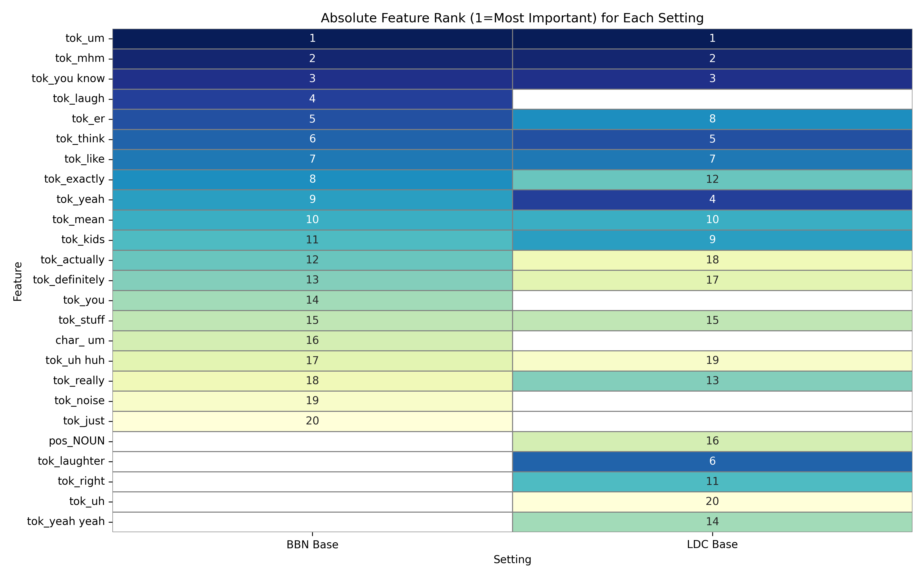Click the tok_yeah cell in LDC Base column
The width and height of the screenshot is (924, 577).
712,200
